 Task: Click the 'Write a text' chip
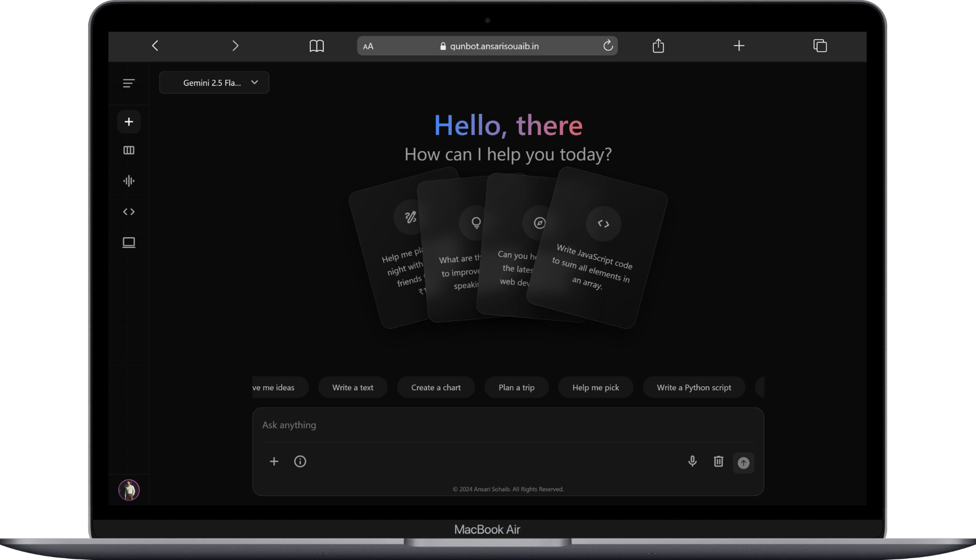click(353, 387)
